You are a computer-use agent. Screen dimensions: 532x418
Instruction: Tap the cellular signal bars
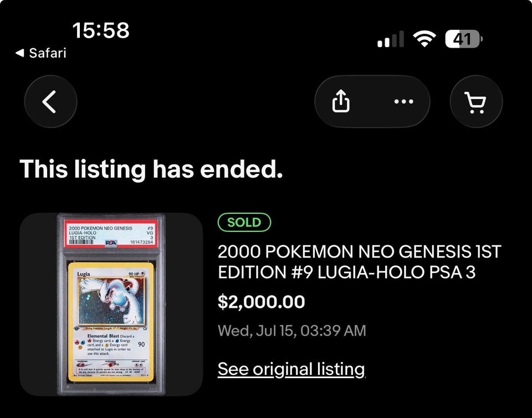[x=391, y=39]
